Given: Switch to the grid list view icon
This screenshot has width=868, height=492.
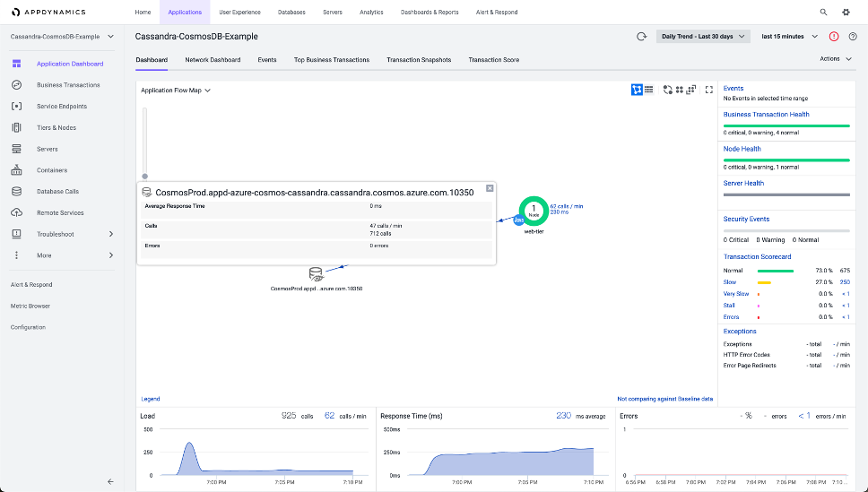Looking at the screenshot, I should (x=649, y=90).
